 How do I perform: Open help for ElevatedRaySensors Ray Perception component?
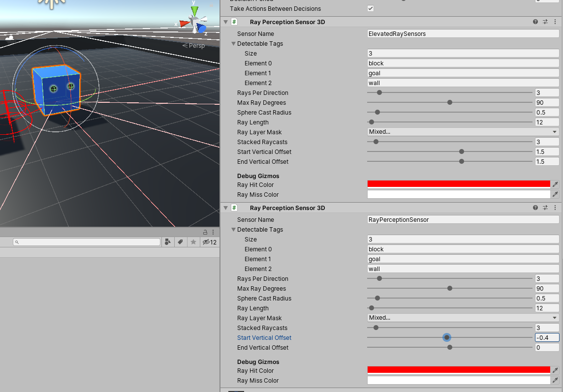coord(535,22)
